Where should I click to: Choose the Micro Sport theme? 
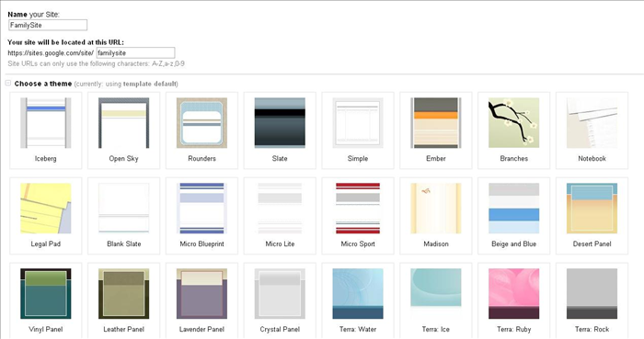point(358,216)
